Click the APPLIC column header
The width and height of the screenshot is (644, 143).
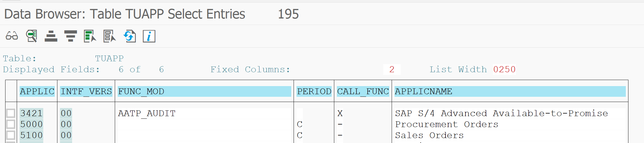[x=37, y=91]
